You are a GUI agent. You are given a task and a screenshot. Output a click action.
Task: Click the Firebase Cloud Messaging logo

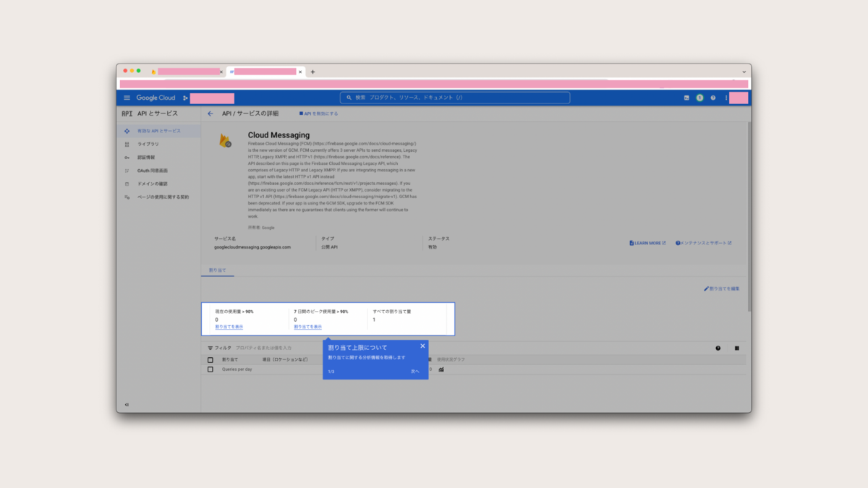[x=226, y=140]
